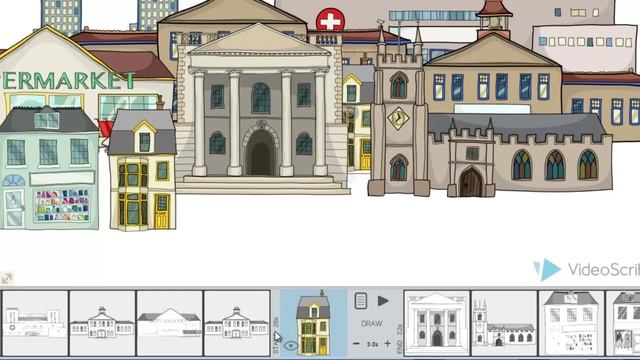Screen dimensions: 640x360
Task: Click the church's arched wooden door on canvas
Action: (471, 182)
